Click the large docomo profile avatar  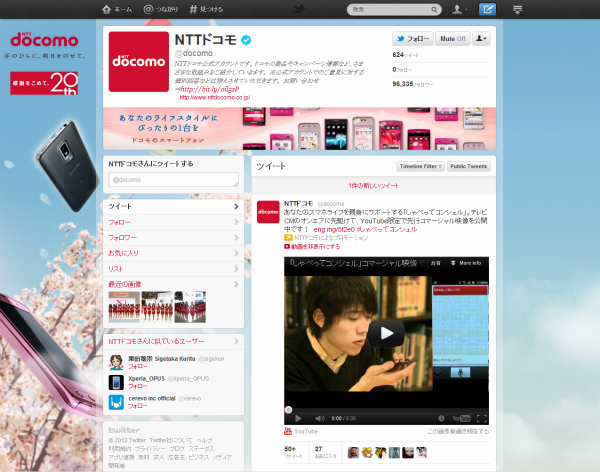(x=139, y=62)
